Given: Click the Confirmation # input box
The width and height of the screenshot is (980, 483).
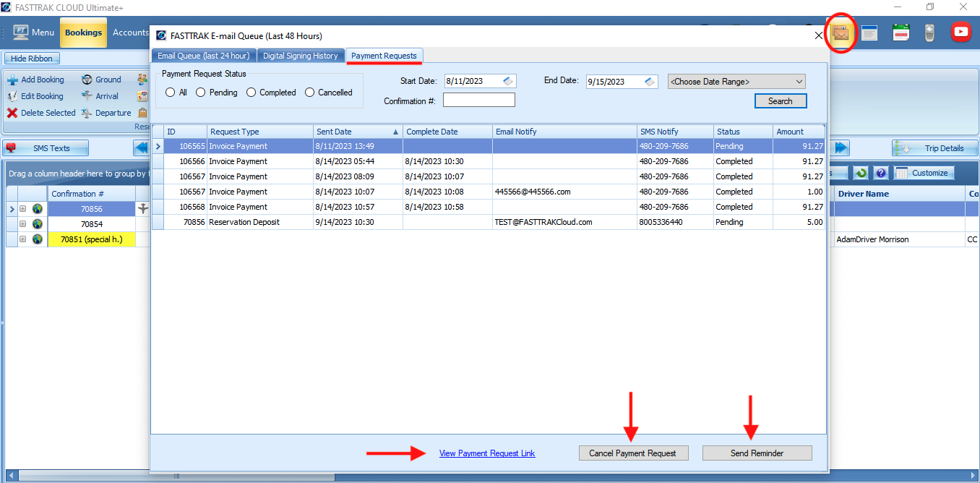Looking at the screenshot, I should (479, 100).
